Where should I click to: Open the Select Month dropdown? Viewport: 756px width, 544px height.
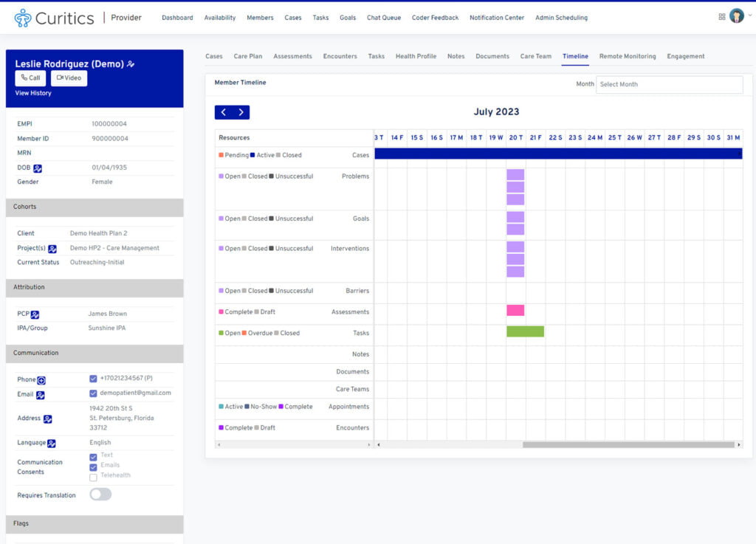point(669,84)
